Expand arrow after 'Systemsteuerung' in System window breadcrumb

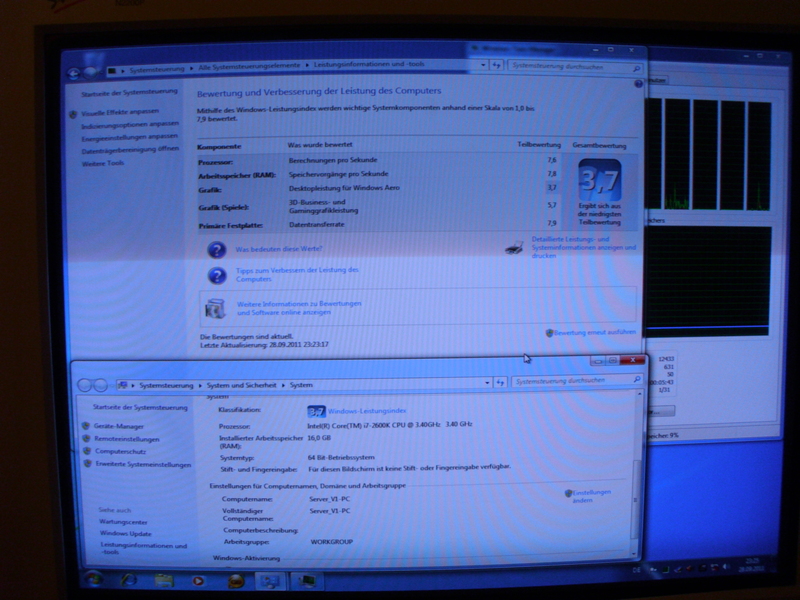[x=200, y=386]
